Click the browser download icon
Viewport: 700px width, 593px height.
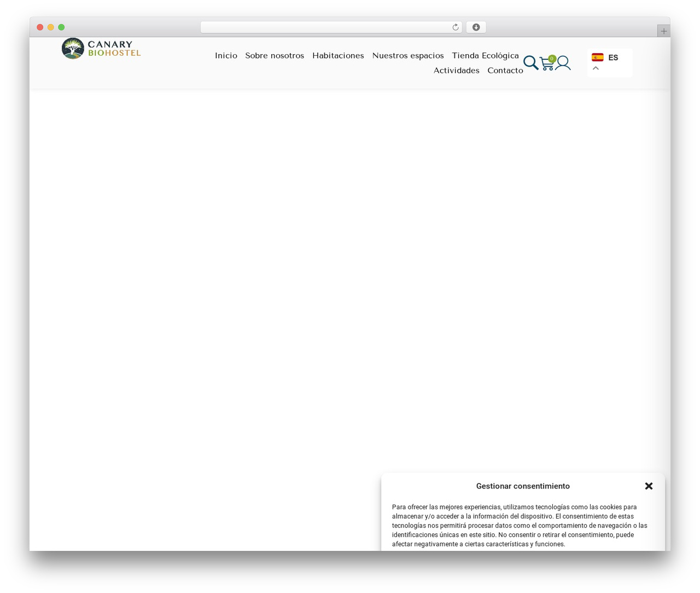tap(476, 27)
